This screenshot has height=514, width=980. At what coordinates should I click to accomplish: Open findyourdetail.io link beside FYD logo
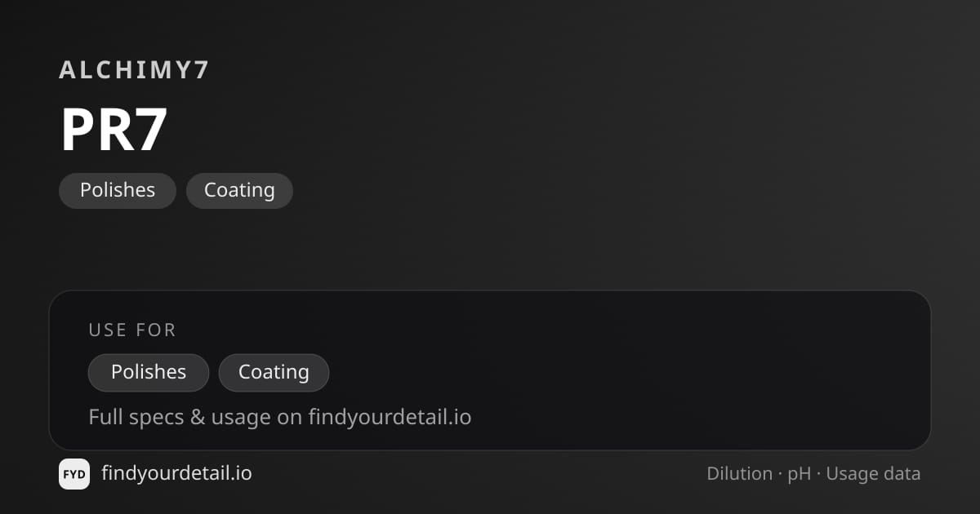click(176, 473)
